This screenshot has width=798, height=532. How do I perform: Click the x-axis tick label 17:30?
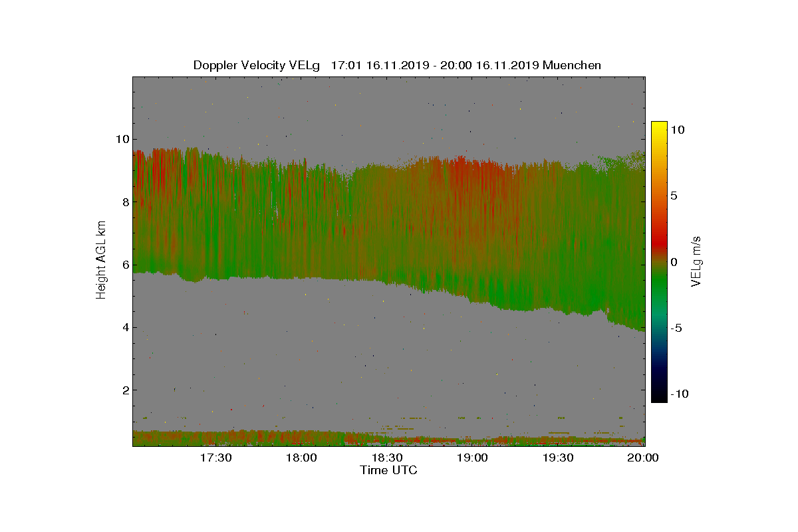point(215,458)
